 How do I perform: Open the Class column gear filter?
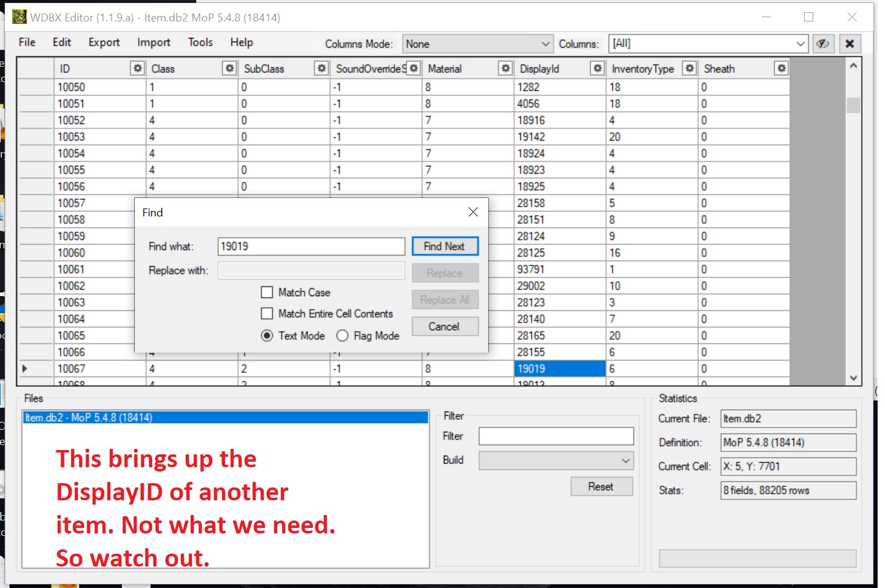point(229,68)
